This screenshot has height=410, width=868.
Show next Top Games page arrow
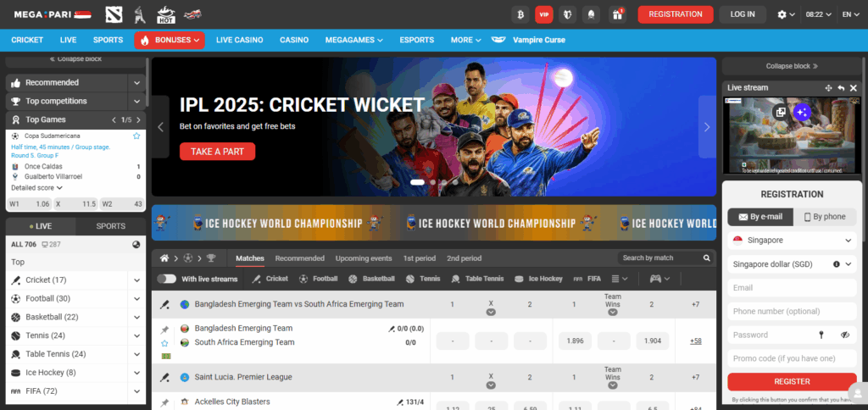click(x=138, y=119)
